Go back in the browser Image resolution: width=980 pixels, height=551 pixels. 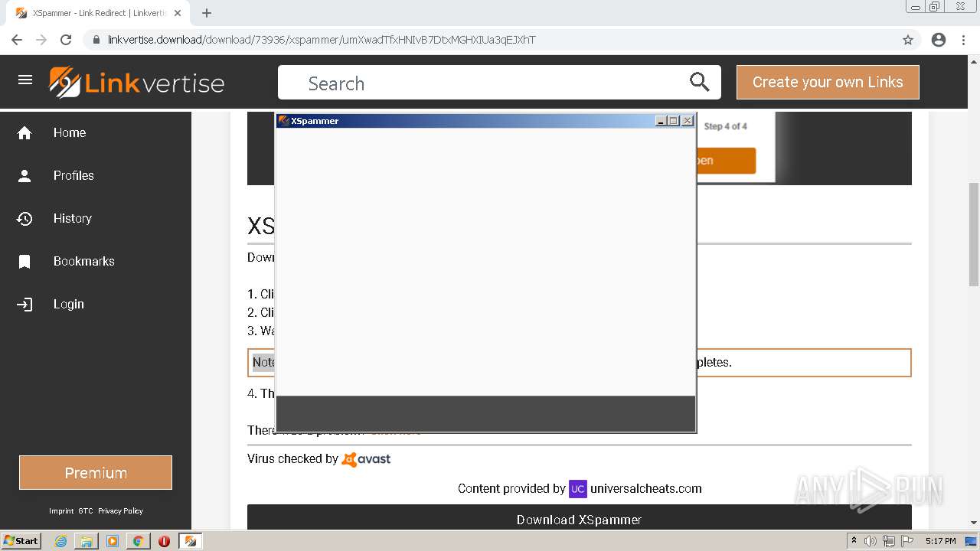pyautogui.click(x=17, y=40)
